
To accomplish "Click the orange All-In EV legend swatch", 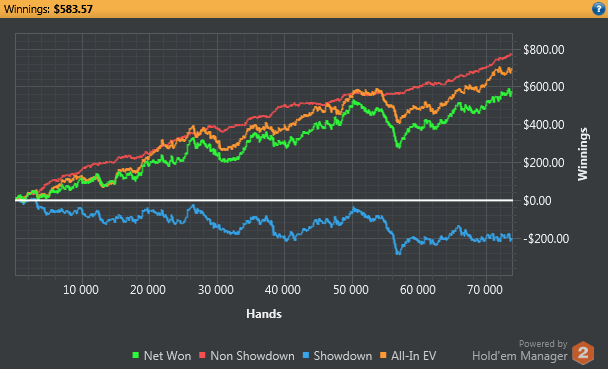I will pyautogui.click(x=383, y=355).
